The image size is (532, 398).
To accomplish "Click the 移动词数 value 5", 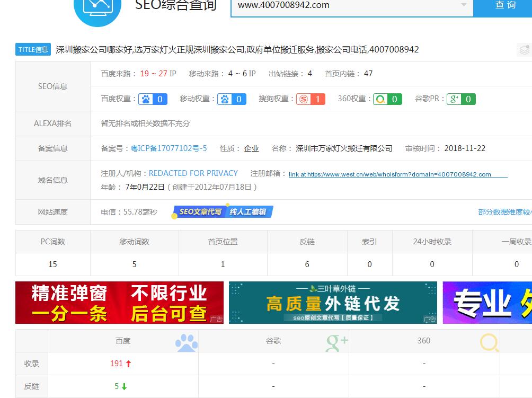I will coord(135,264).
